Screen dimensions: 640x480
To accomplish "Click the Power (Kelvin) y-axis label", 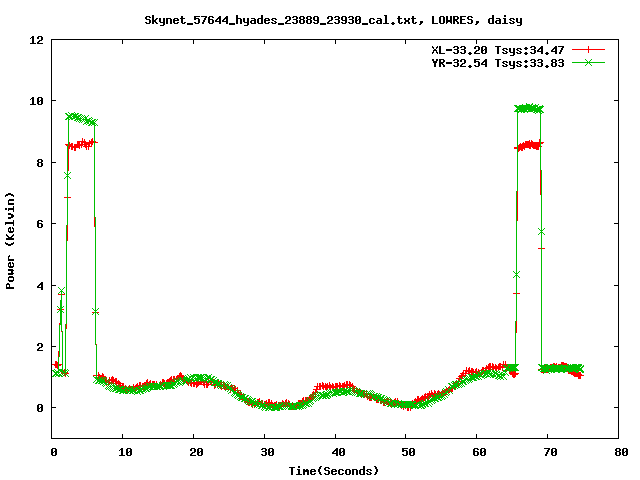I will click(10, 241).
